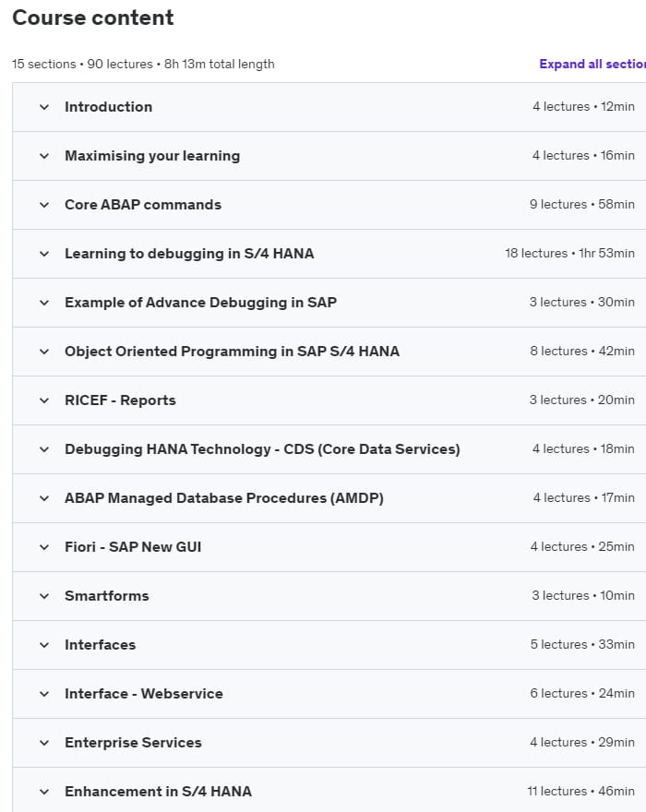Image resolution: width=646 pixels, height=812 pixels.
Task: Click '4 lectures • 12min' text
Action: tap(583, 107)
